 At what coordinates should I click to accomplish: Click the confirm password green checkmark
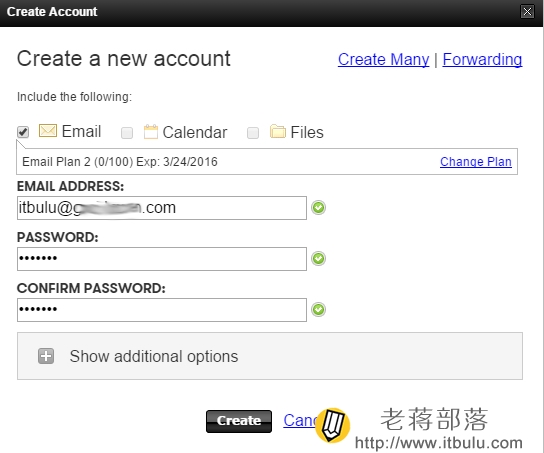click(x=318, y=309)
